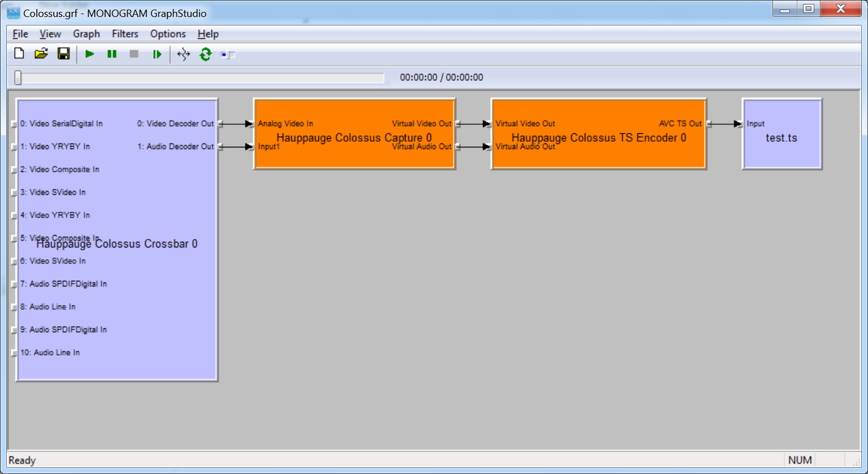
Task: Click the 'Ready' status bar text
Action: [x=22, y=460]
